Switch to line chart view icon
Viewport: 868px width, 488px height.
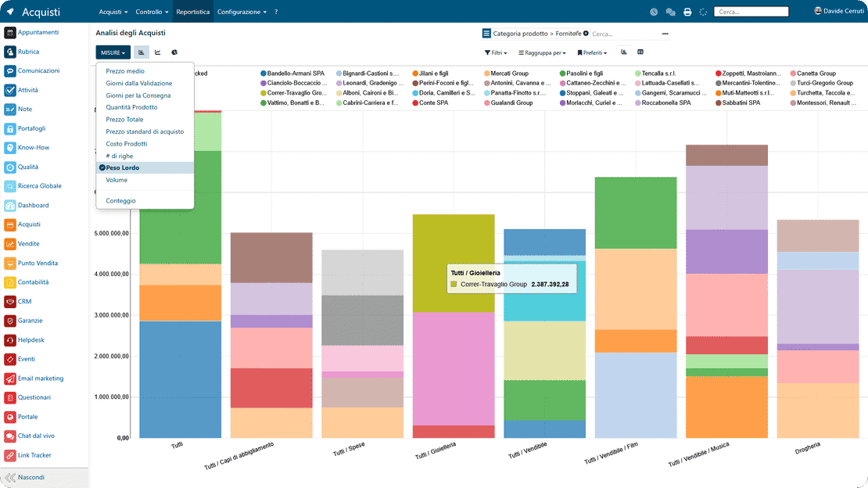pos(158,52)
